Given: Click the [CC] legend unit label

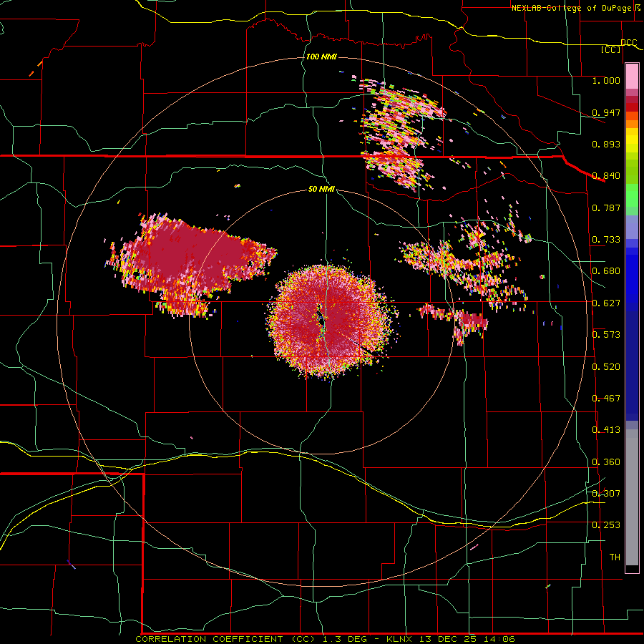Looking at the screenshot, I should (x=611, y=49).
